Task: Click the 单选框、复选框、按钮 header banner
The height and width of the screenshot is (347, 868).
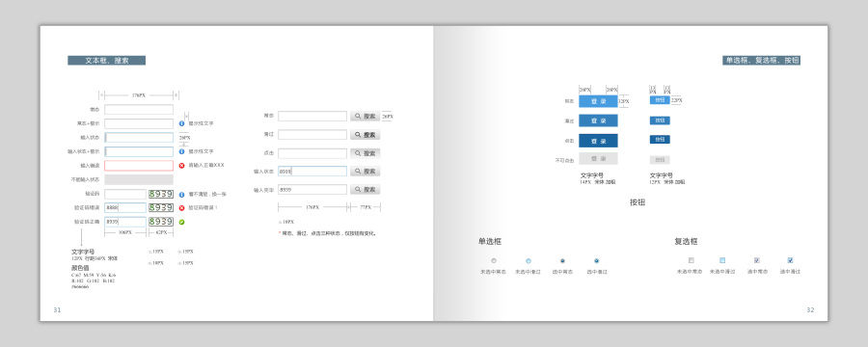Action: click(761, 61)
